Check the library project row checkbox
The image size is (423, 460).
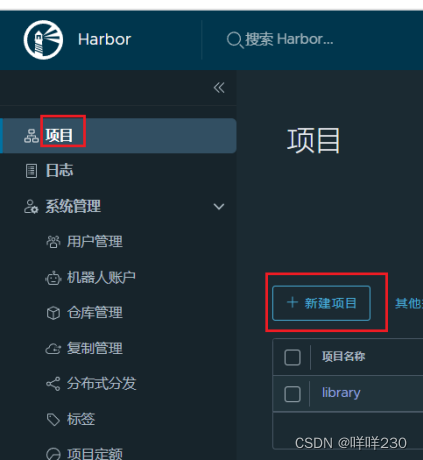click(292, 394)
